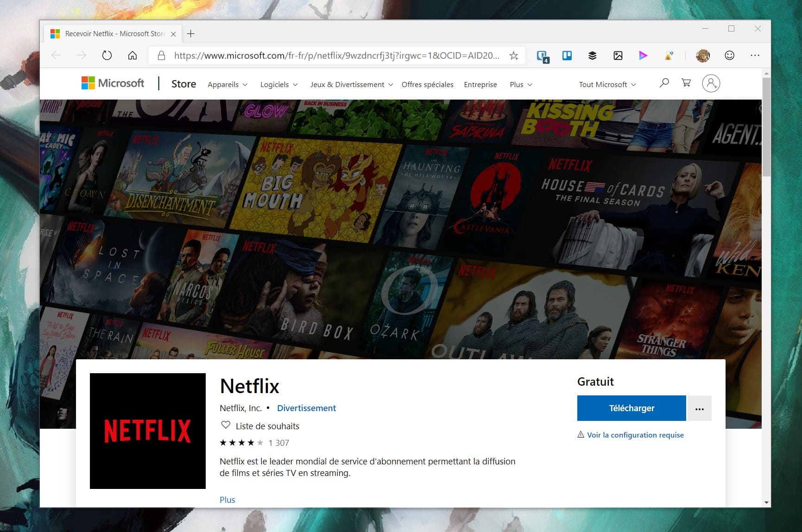Click the scrollbar down arrow
The width and height of the screenshot is (802, 532).
click(x=766, y=502)
